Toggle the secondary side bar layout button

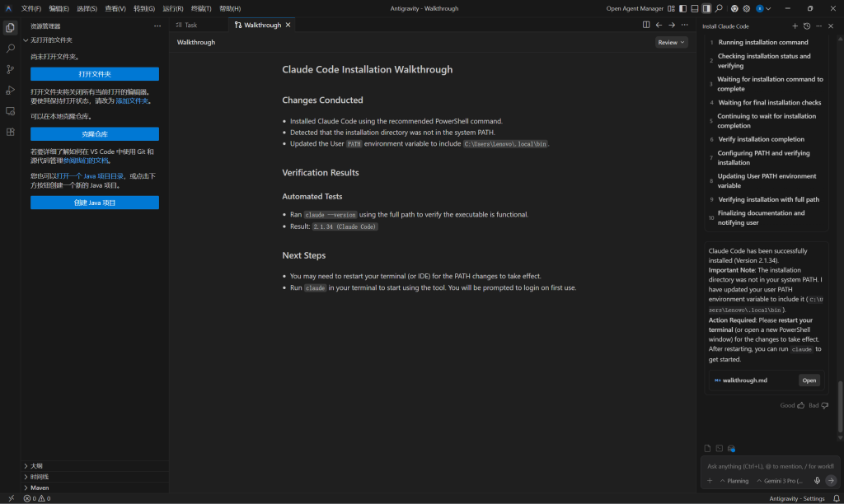(706, 8)
